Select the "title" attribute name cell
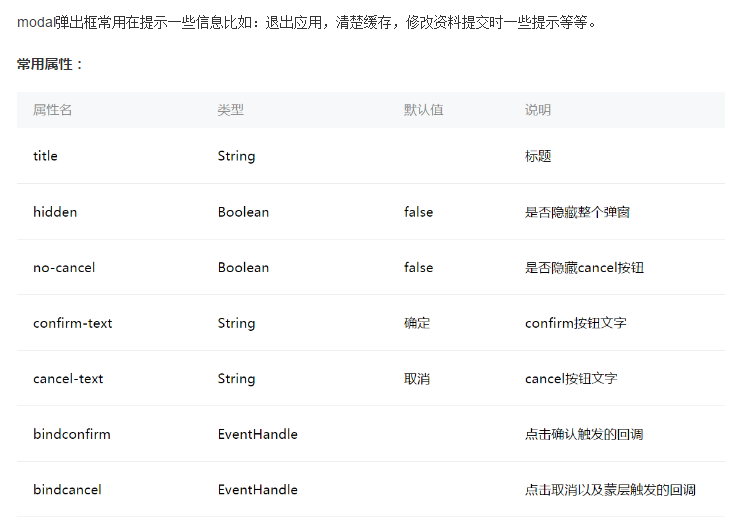This screenshot has height=522, width=741. (45, 156)
